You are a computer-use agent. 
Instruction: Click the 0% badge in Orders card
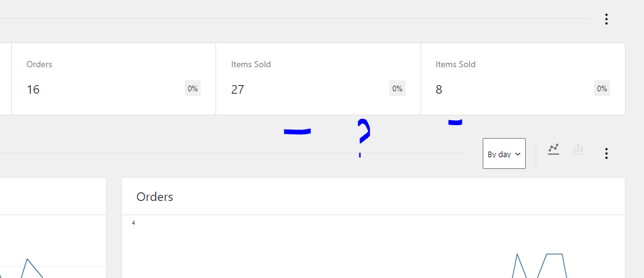(193, 88)
